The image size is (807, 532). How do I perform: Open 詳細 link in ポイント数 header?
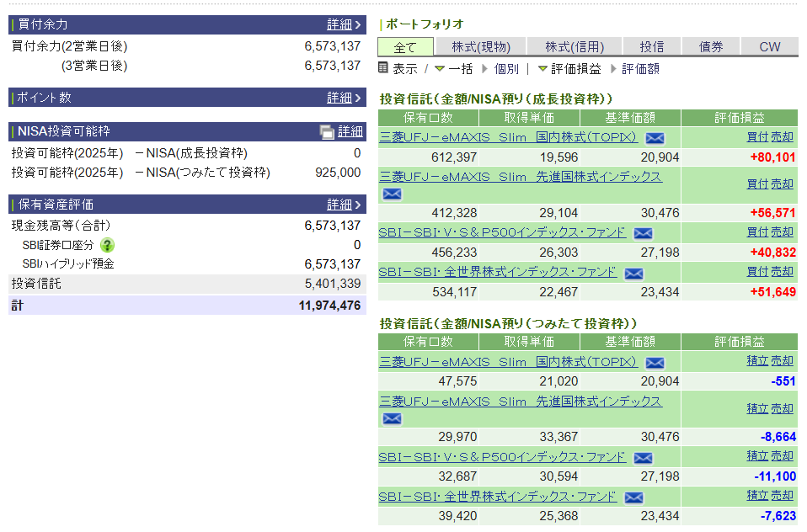point(344,98)
